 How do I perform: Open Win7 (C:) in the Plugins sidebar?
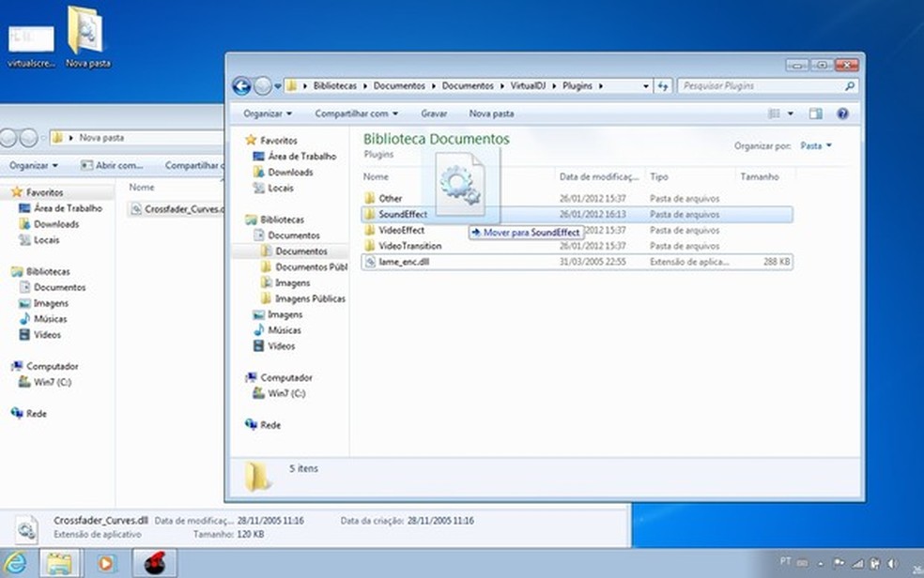tap(286, 393)
